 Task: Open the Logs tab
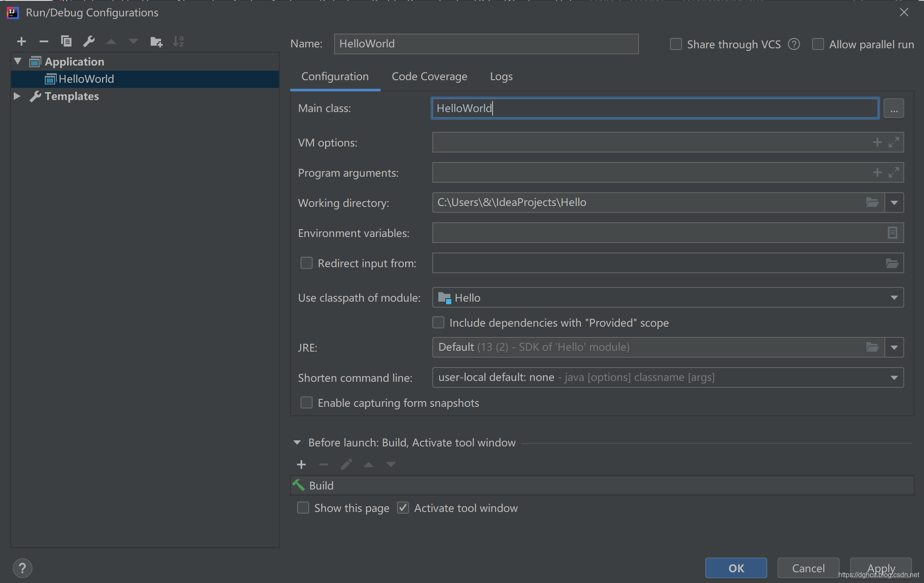coord(501,76)
